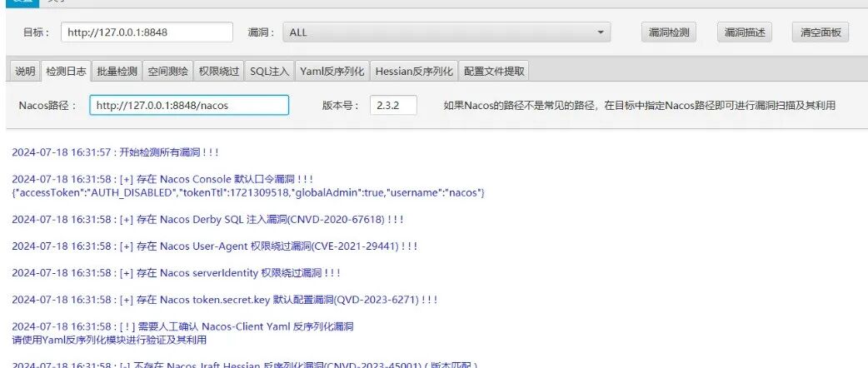868x368 pixels.
Task: Switch to the Hessian反序列化 tab
Action: (413, 71)
